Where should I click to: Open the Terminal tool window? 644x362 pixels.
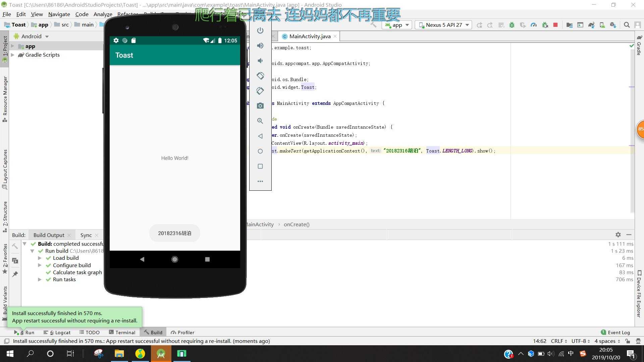pos(122,333)
